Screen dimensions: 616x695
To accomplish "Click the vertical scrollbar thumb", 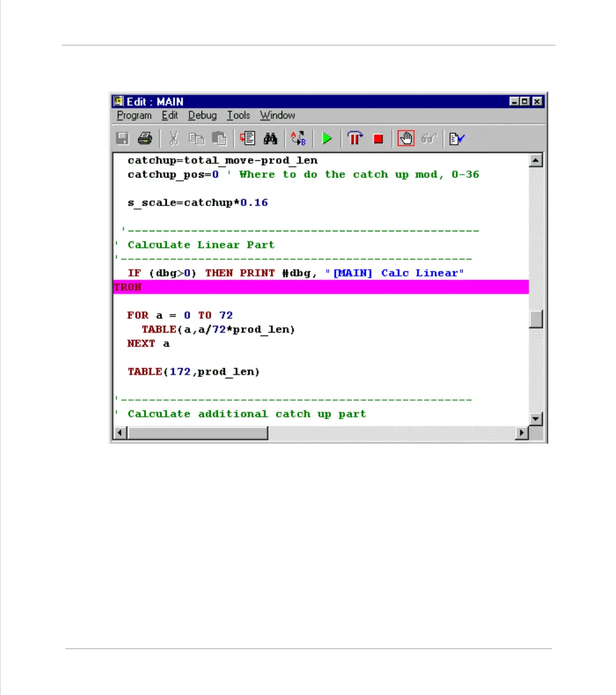I will point(536,319).
